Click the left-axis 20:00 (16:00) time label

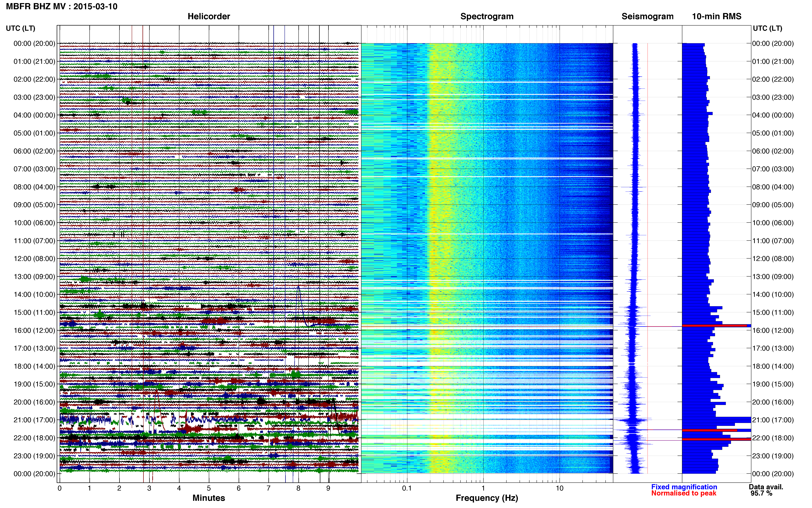pyautogui.click(x=34, y=402)
